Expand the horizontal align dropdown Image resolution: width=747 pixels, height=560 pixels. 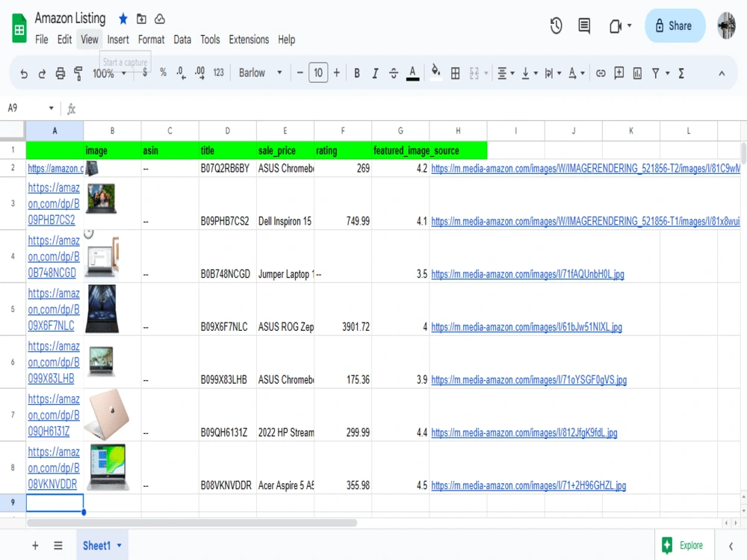(512, 73)
